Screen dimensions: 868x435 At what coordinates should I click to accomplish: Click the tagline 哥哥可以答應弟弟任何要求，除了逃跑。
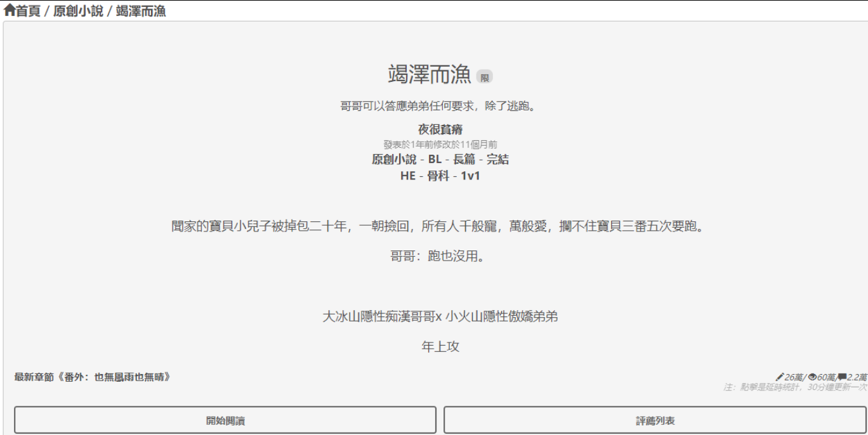[439, 106]
